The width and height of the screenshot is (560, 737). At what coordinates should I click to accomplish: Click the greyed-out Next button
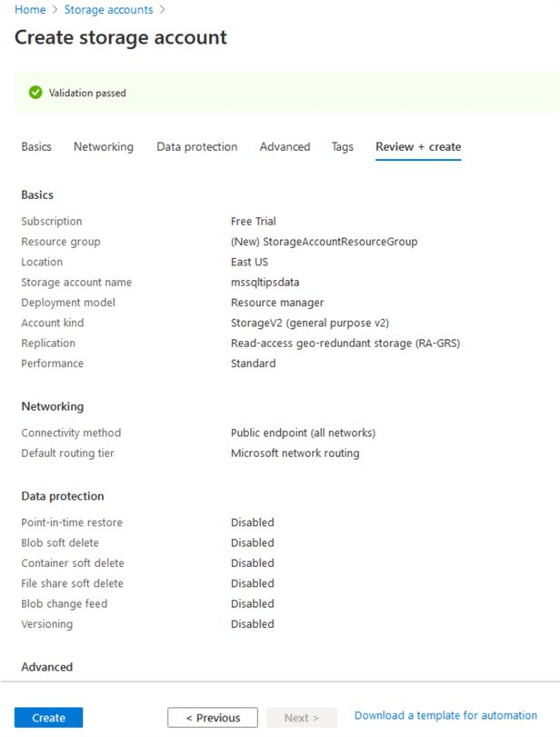302,717
